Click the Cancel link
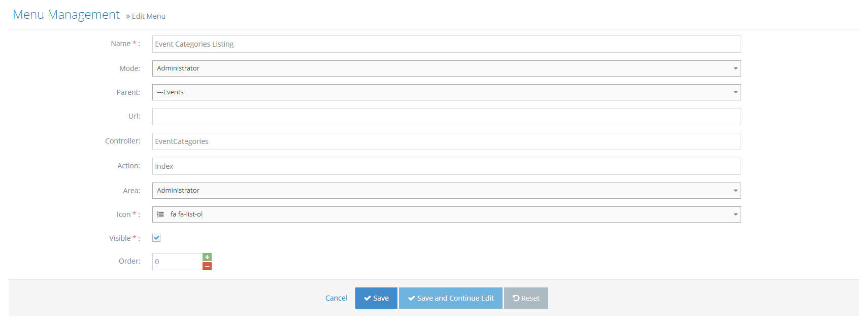The width and height of the screenshot is (868, 328). 336,298
